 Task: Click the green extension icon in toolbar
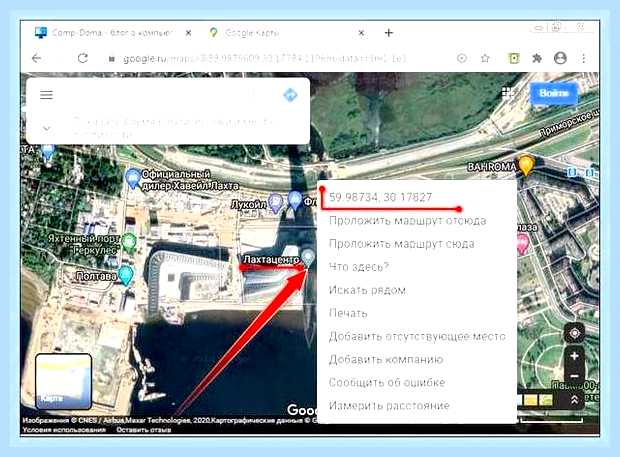coord(513,59)
